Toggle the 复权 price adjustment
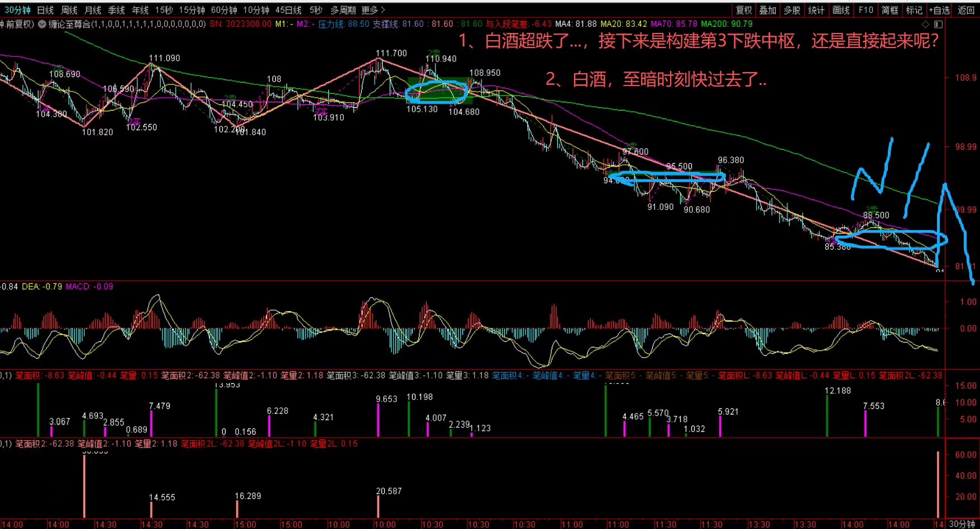 [744, 10]
